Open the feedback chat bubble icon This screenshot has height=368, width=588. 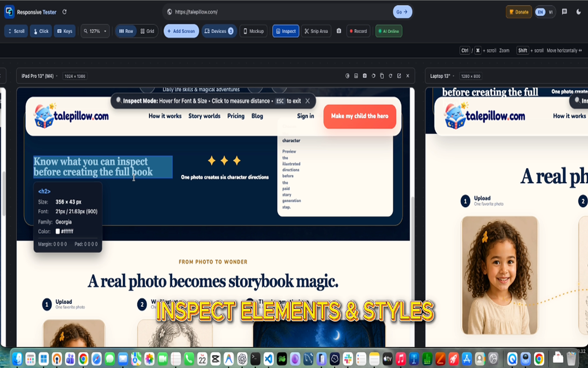click(565, 12)
